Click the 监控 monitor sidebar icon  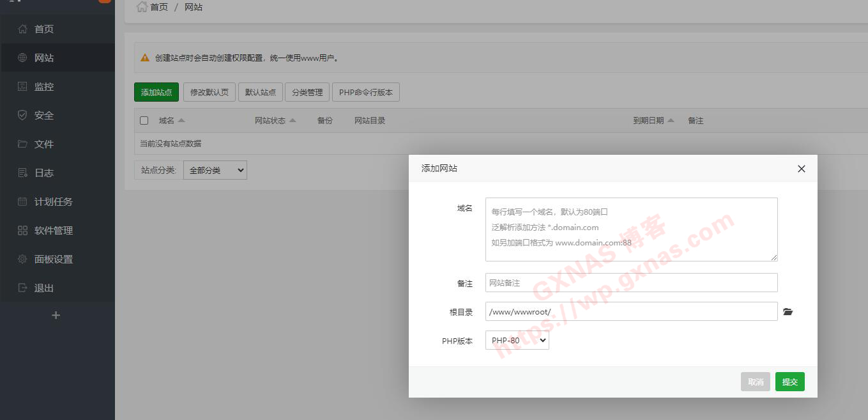tap(22, 86)
